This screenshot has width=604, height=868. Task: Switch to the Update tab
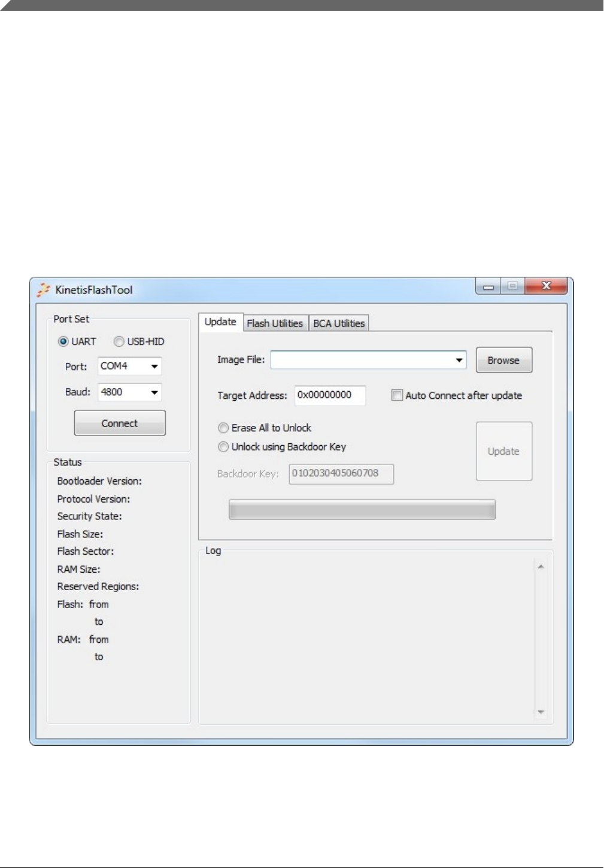(x=221, y=322)
